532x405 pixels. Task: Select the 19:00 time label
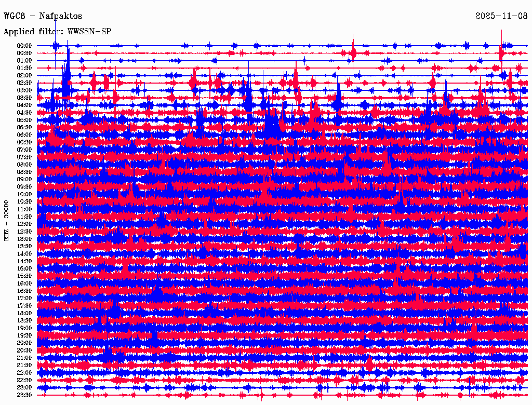(24, 328)
